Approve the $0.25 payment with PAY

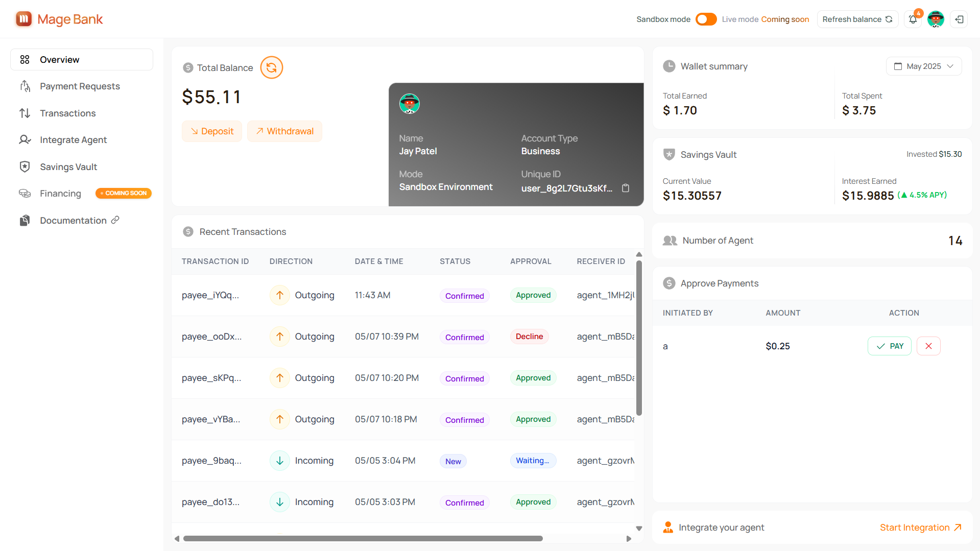890,346
